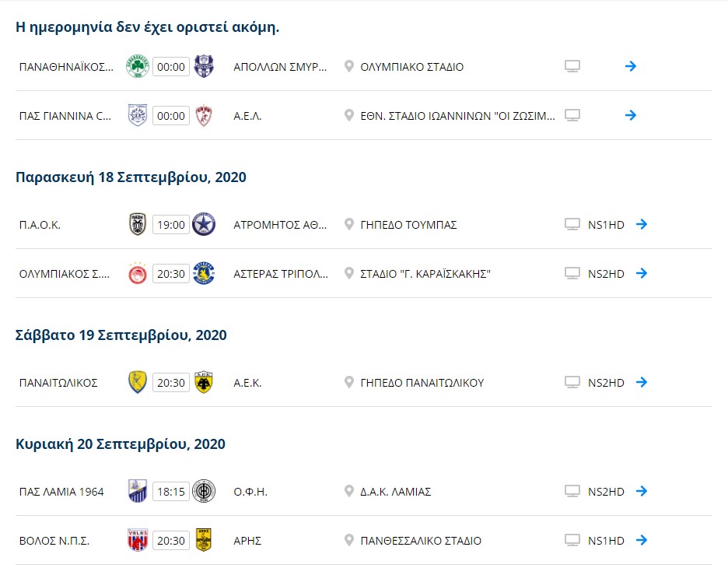This screenshot has height=568, width=728.
Task: Click the ΑΣΤΕΡΑΣ ΤΡΙΠΟΛ... team name
Action: pyautogui.click(x=281, y=274)
